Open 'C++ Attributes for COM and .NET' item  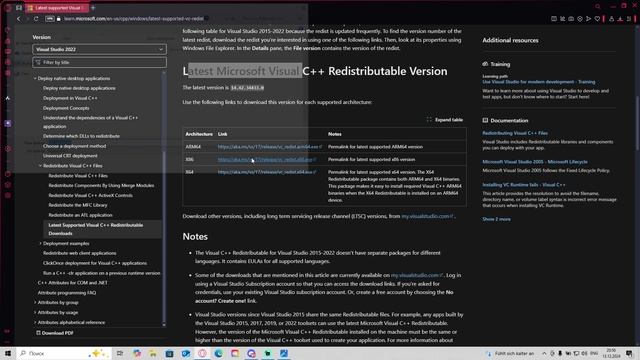(x=73, y=282)
